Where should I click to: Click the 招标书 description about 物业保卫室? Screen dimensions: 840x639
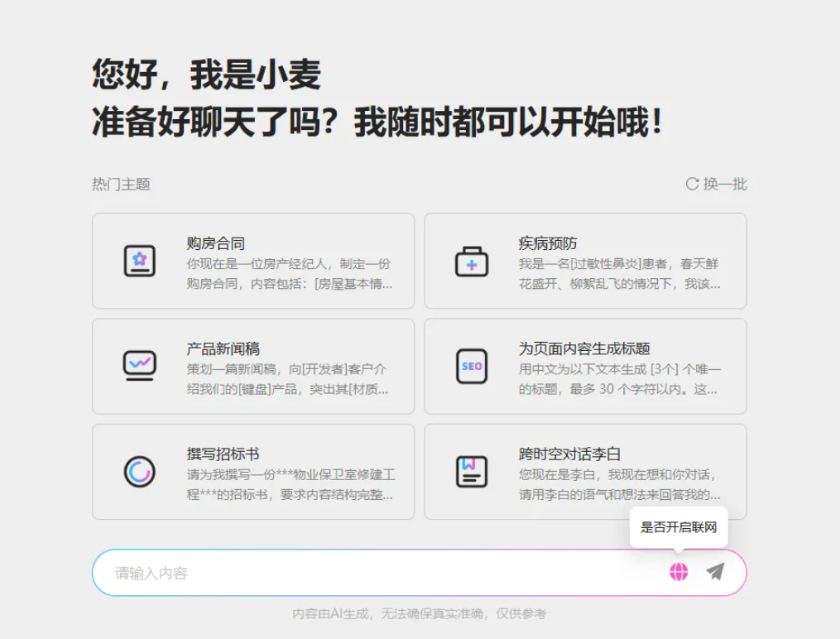point(290,485)
